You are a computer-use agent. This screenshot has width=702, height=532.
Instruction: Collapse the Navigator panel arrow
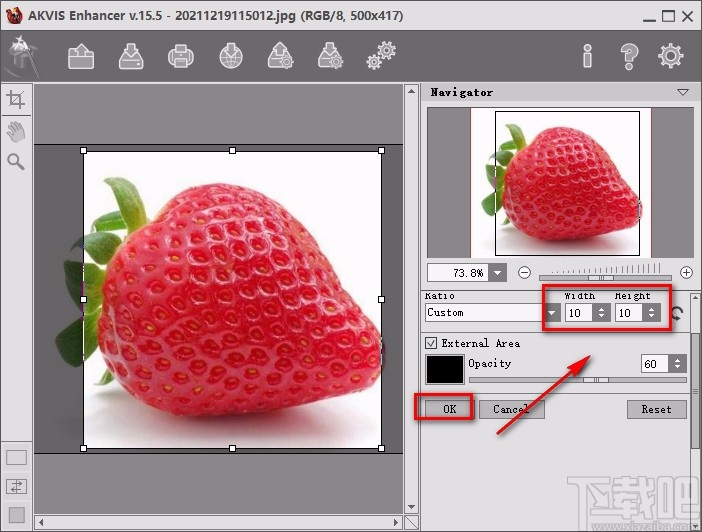click(x=683, y=92)
